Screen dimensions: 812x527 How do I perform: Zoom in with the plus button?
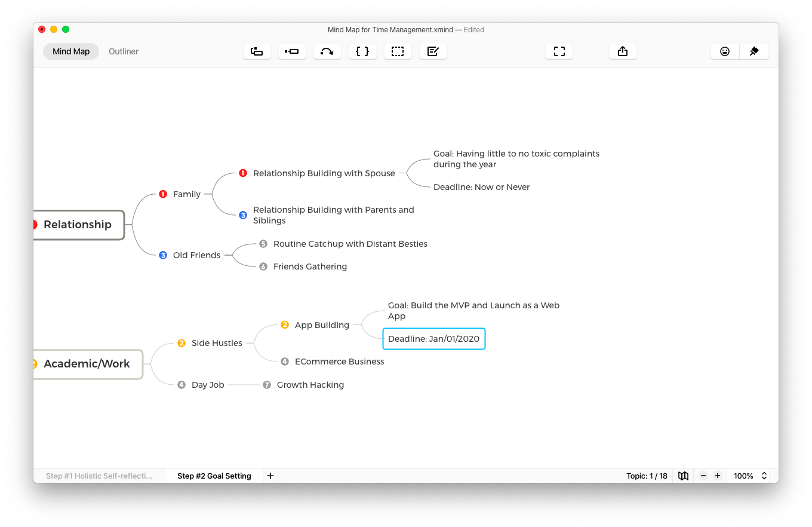[x=718, y=476]
